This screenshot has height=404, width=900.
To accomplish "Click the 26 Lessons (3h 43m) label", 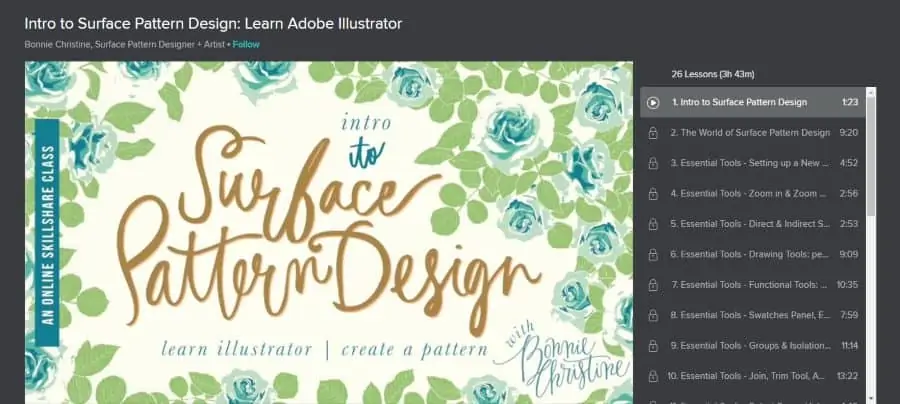I will (713, 74).
